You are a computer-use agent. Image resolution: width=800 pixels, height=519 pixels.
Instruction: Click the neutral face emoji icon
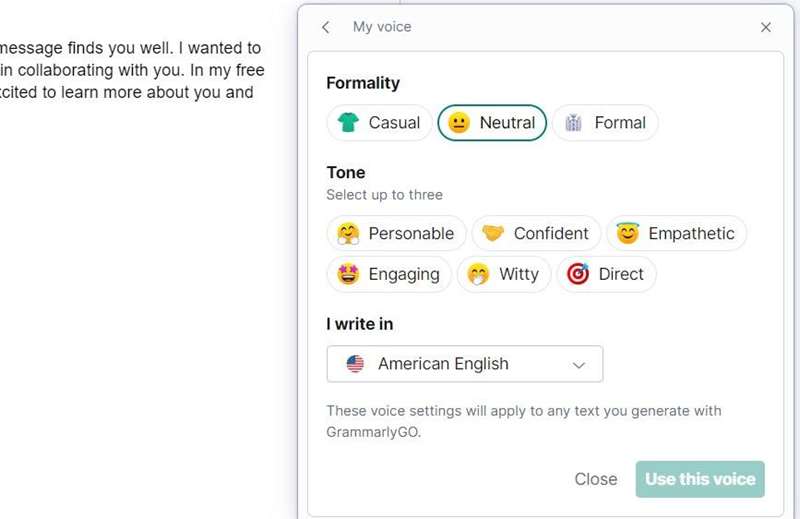pyautogui.click(x=459, y=123)
